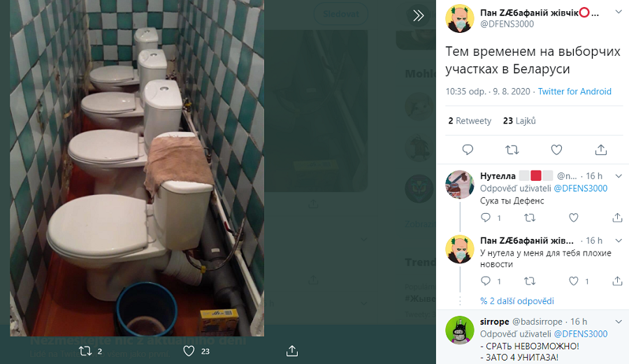
Task: Reply to Нутелла's comment
Action: [486, 218]
